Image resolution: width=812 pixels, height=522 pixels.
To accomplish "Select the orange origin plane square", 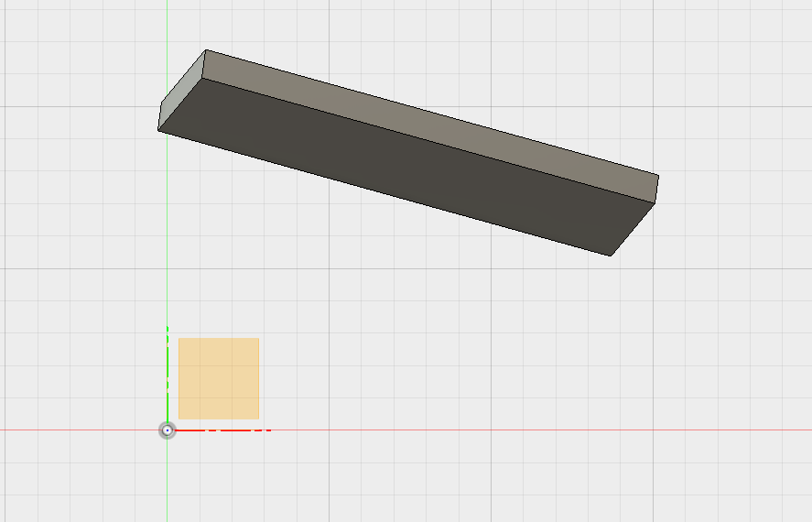I will 219,378.
